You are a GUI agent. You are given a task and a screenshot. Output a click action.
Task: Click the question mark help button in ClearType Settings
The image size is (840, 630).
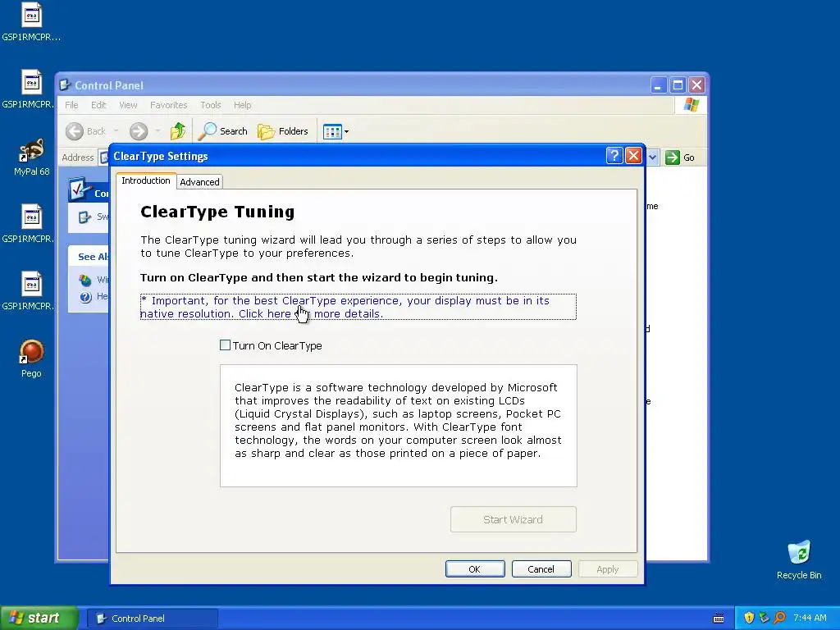point(614,156)
